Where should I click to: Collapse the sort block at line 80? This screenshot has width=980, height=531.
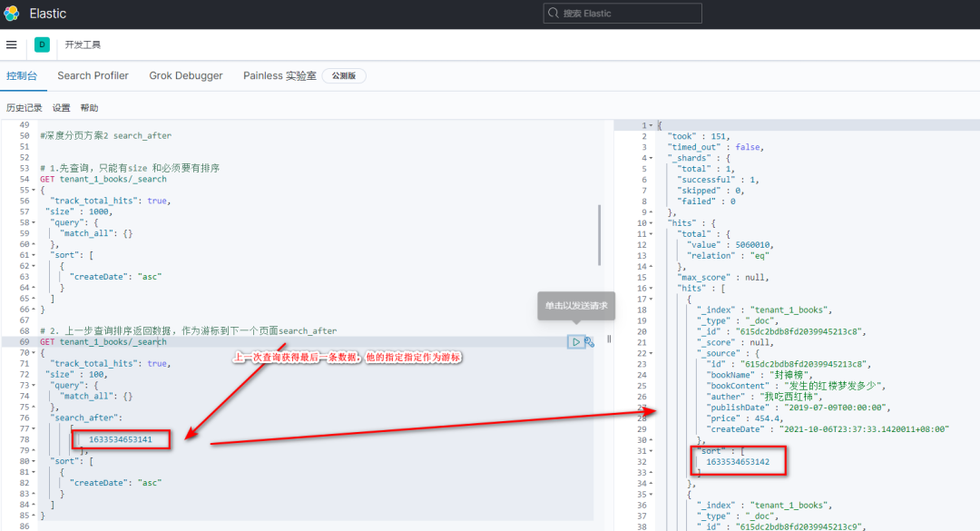(34, 462)
